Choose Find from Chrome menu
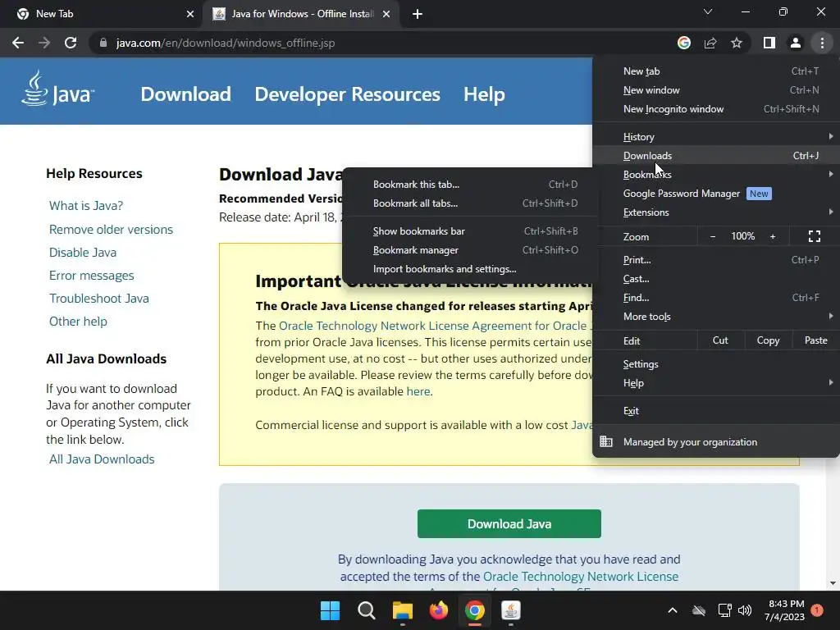Image resolution: width=840 pixels, height=630 pixels. tap(715, 298)
